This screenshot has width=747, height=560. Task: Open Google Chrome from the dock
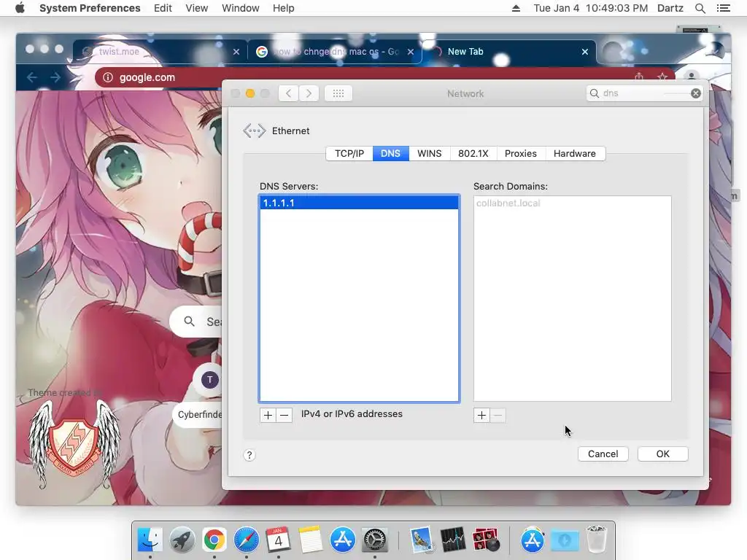tap(214, 540)
